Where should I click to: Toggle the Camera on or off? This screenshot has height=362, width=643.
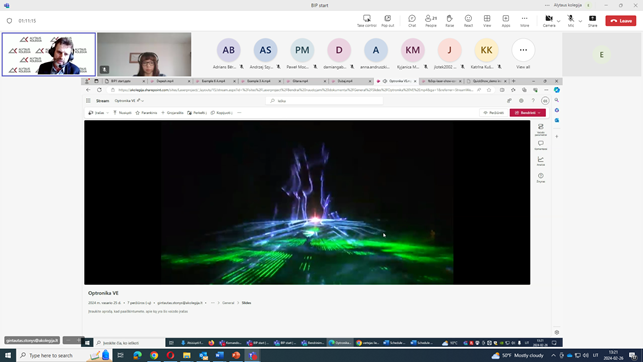(x=549, y=20)
